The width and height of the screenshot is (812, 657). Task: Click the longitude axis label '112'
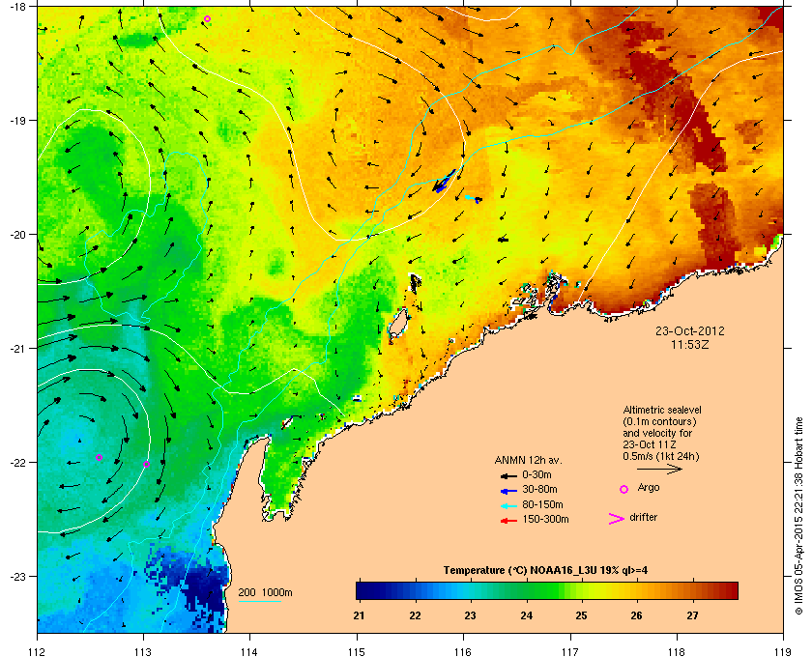(38, 651)
